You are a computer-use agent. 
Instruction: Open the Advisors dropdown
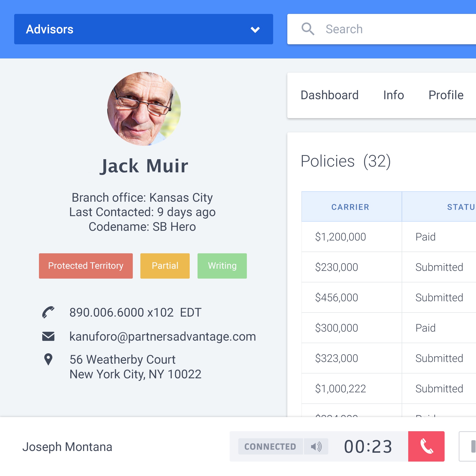143,29
